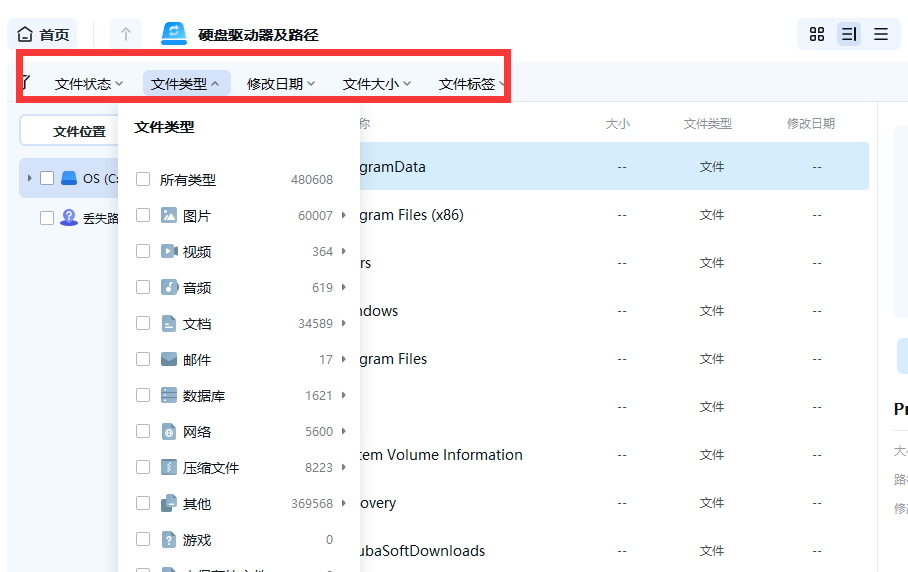Click the 图片 picture icon
908x572 pixels.
click(169, 215)
